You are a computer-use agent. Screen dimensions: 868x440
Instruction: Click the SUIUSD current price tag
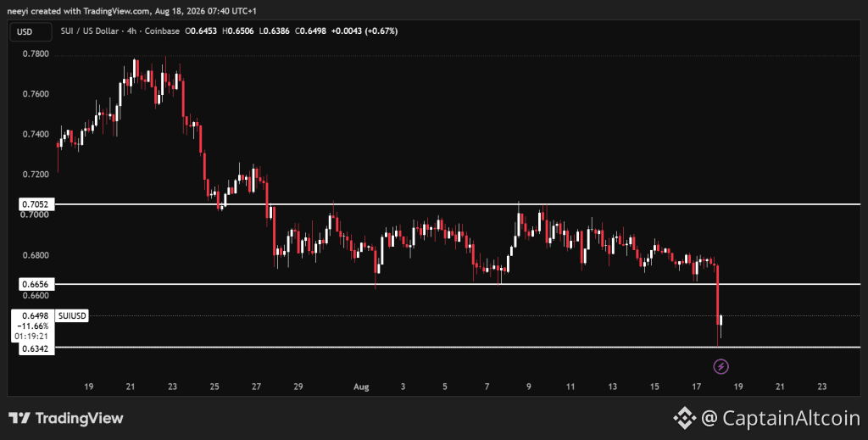[x=72, y=316]
